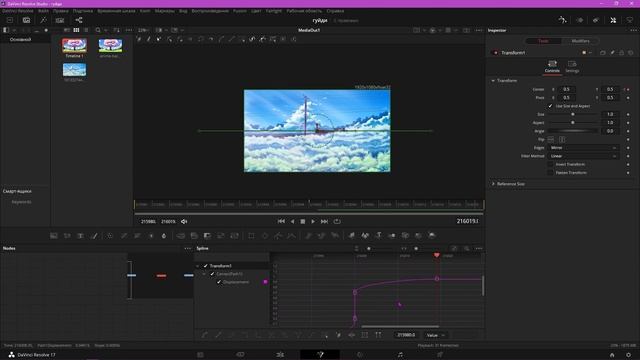
Task: Switch media pool to thumbnail grid view
Action: (x=76, y=30)
